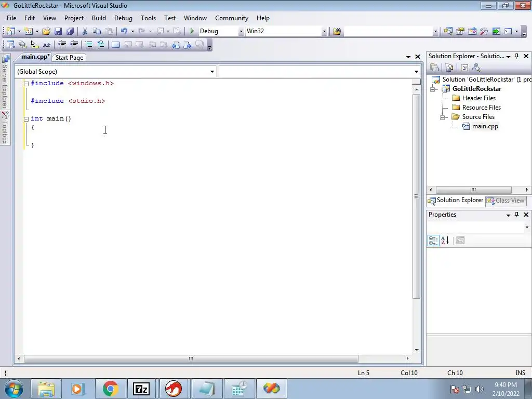Open the Toolbox hammer and wrench icon

click(x=484, y=31)
